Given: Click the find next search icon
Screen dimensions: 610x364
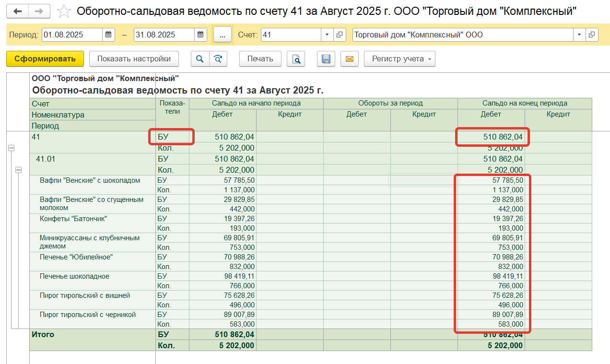Looking at the screenshot, I should [218, 59].
